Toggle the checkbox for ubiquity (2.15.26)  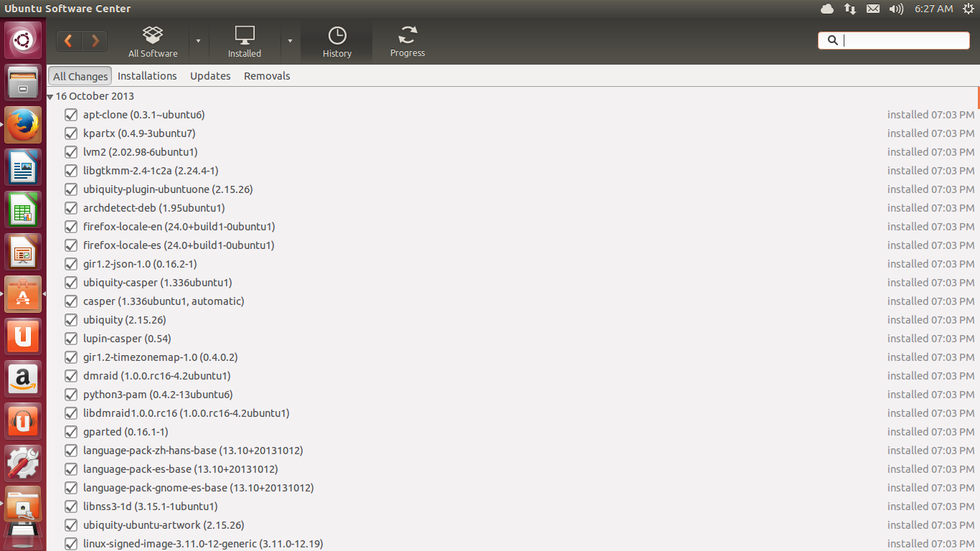(x=71, y=320)
